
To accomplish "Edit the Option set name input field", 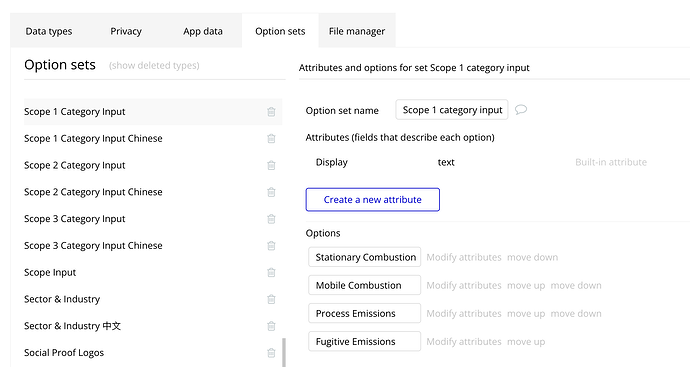I will click(452, 110).
